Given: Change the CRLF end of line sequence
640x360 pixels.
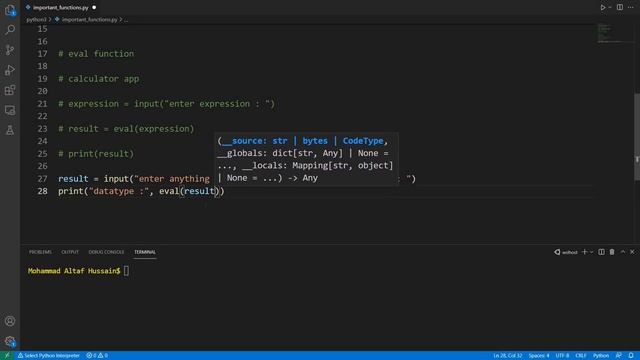Looking at the screenshot, I should (580, 356).
